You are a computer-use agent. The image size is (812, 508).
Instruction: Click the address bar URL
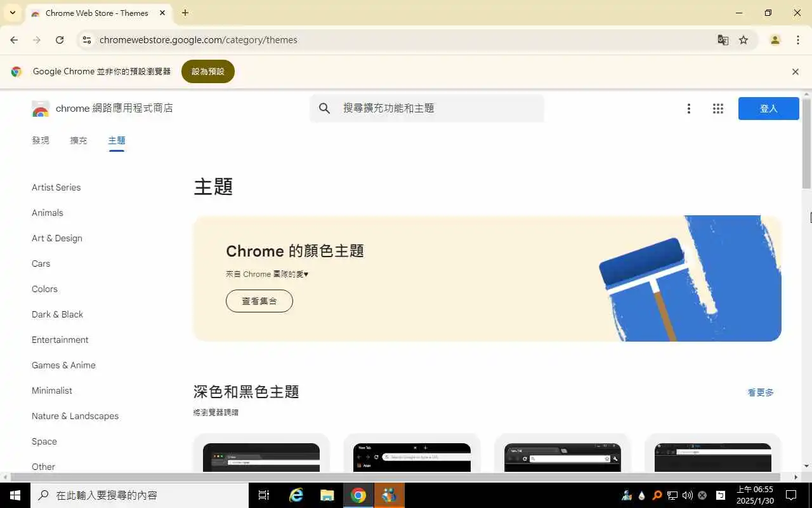click(x=199, y=40)
